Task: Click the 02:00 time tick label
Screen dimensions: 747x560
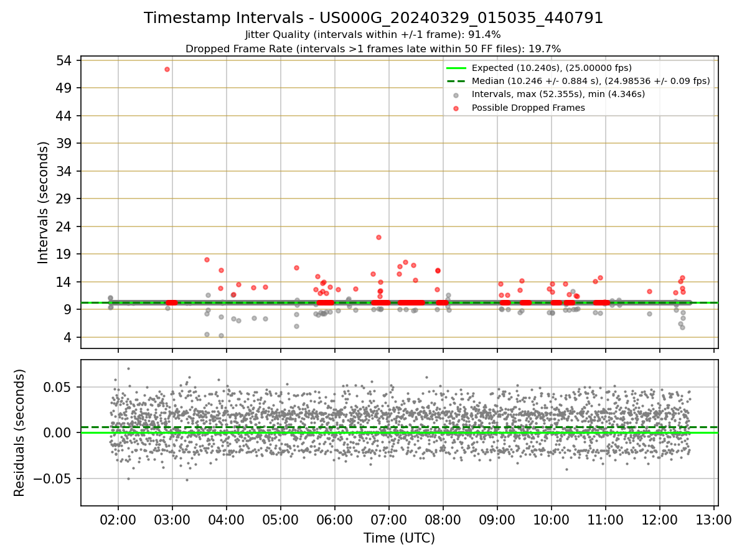Action: (x=118, y=520)
